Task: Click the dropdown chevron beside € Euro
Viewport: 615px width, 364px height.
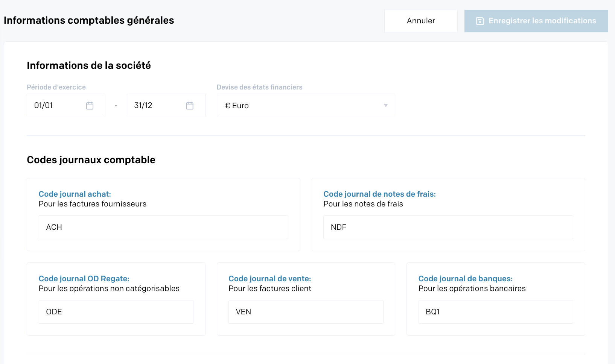Action: 385,106
